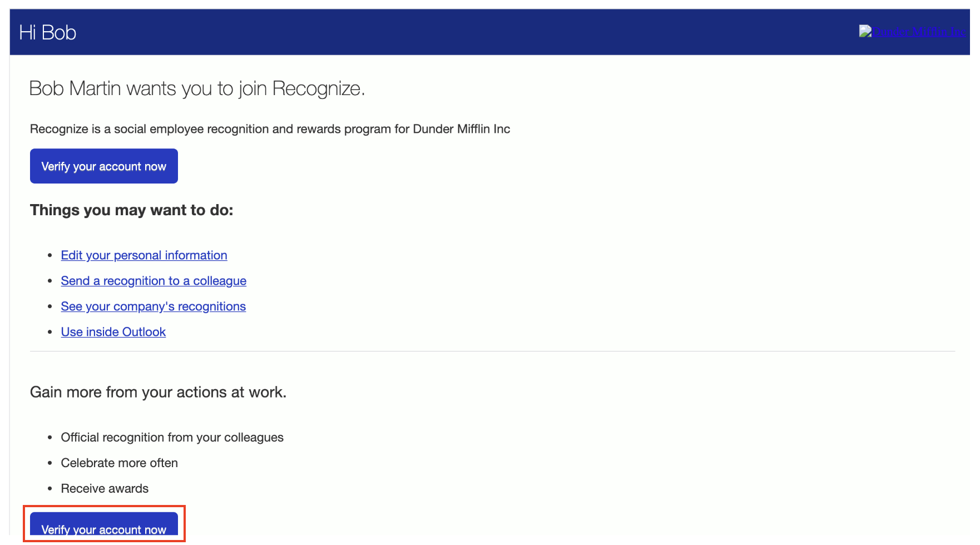This screenshot has height=545, width=980.
Task: Open Edit your personal information link
Action: click(144, 255)
